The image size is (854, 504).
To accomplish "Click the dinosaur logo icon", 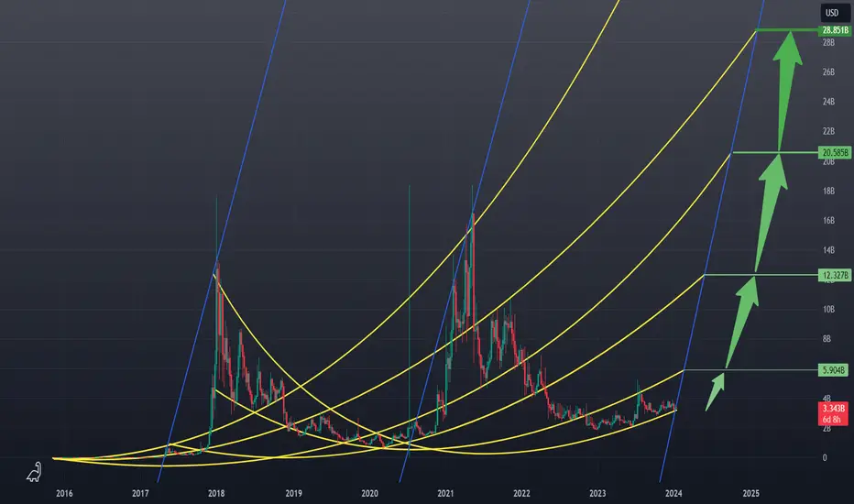I will click(34, 472).
